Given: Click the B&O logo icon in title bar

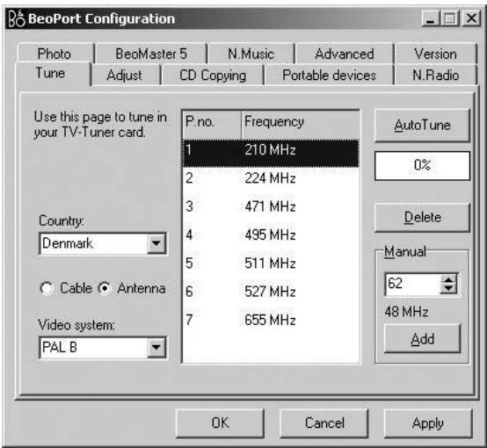Looking at the screenshot, I should (17, 18).
